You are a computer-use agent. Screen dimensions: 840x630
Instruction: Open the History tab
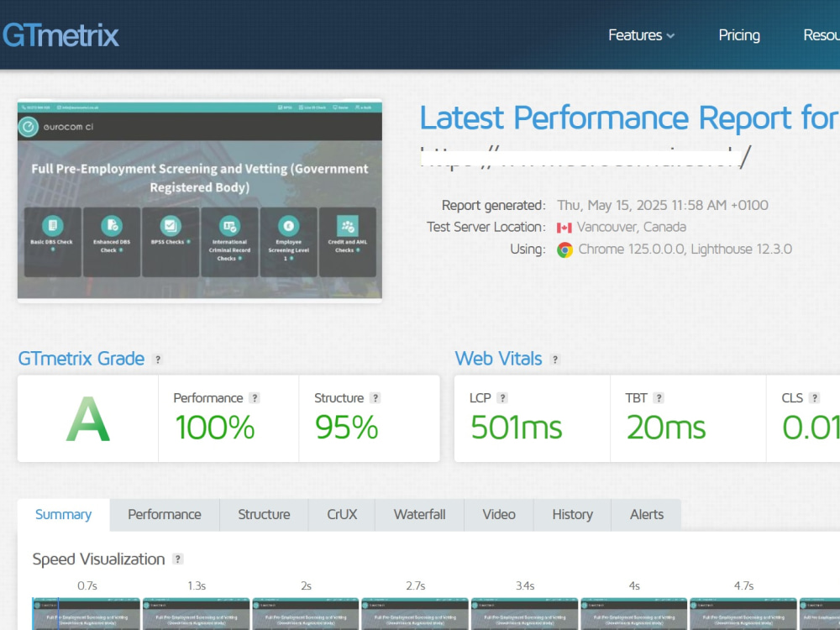coord(572,515)
